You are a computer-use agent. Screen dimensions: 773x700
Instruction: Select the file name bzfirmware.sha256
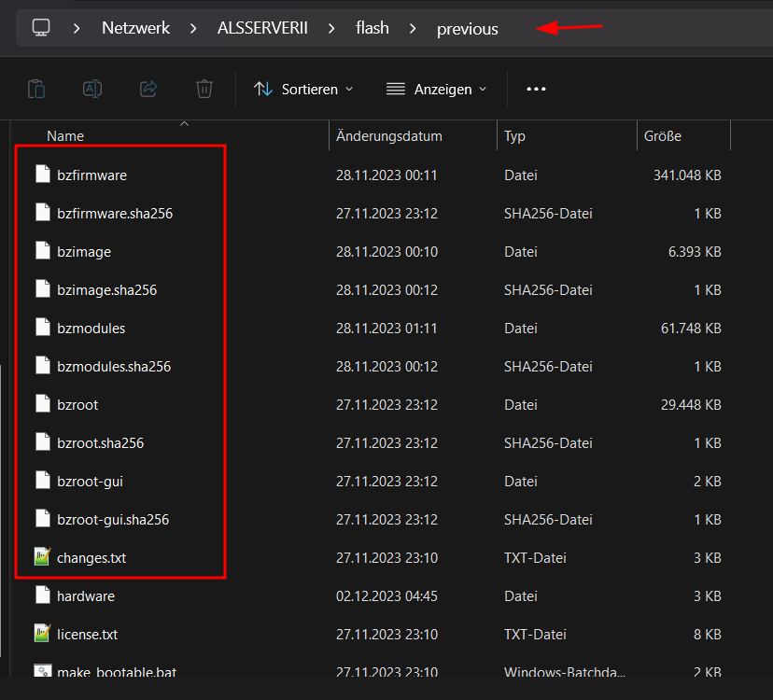[115, 214]
